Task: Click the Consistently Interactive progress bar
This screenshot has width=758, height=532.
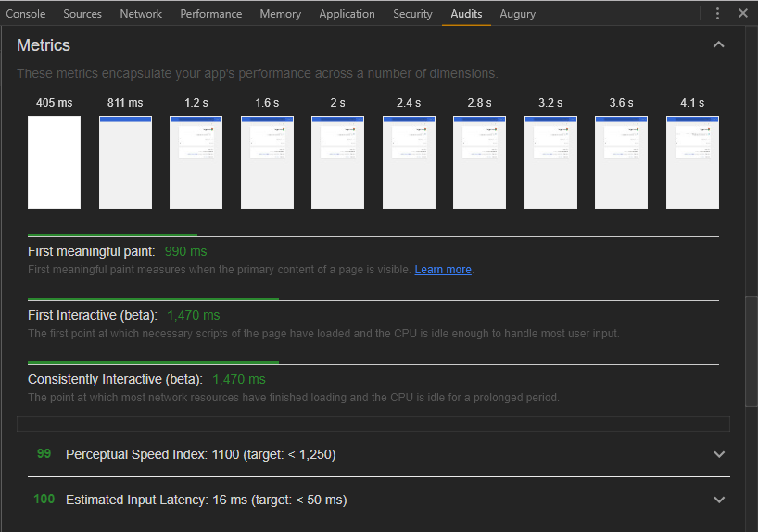Action: point(373,363)
